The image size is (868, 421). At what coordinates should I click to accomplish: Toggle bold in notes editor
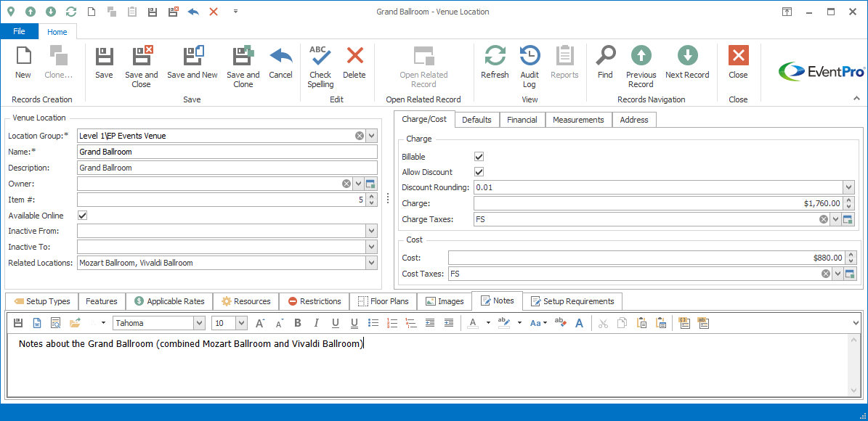(298, 323)
